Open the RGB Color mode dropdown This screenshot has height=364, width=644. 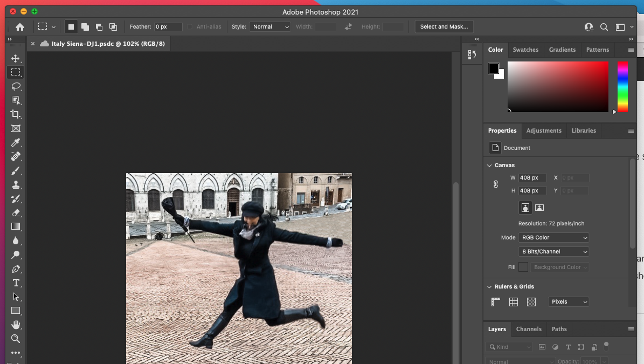(x=553, y=237)
